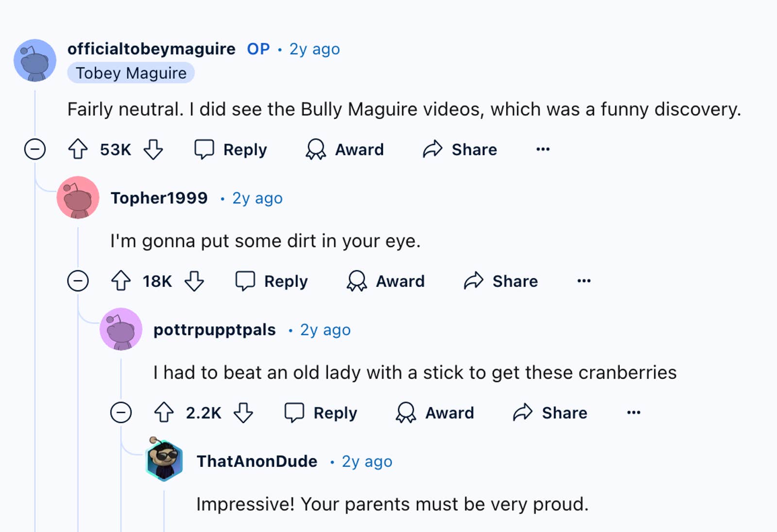Screen dimensions: 777x532
Task: Collapse the pottrpupptpals comment thread
Action: pos(120,413)
